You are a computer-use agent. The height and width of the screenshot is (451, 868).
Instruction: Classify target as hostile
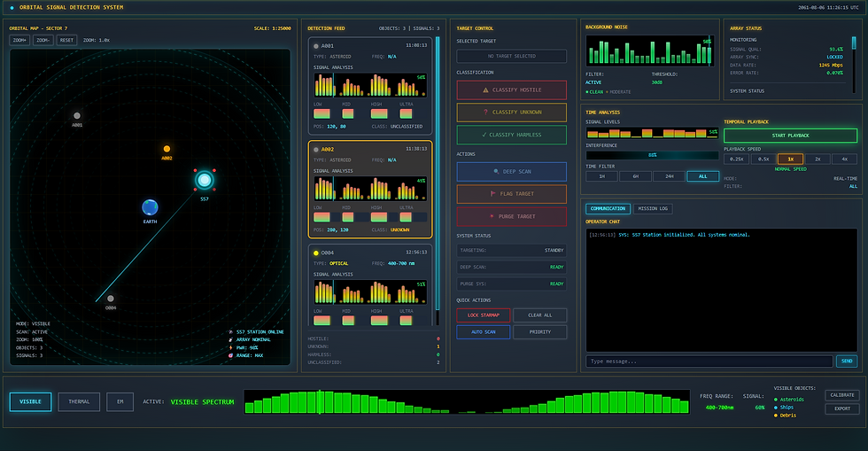[512, 89]
